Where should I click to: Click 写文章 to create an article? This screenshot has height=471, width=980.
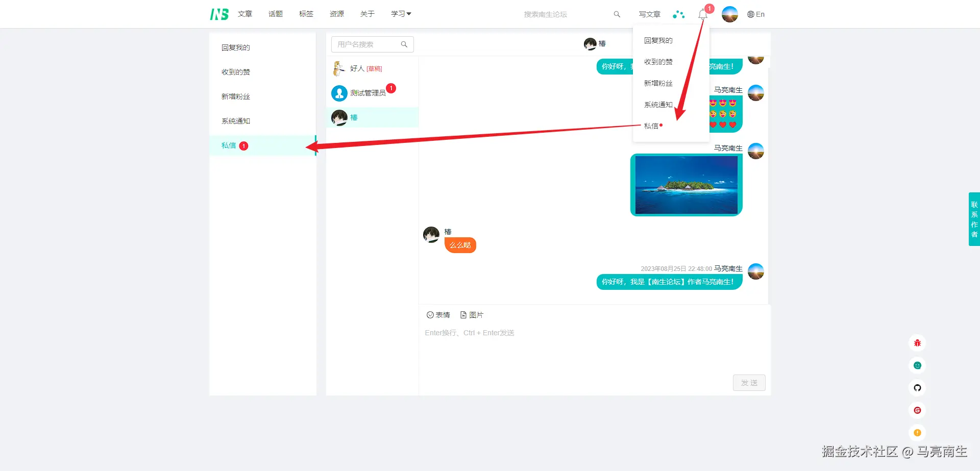(x=649, y=14)
